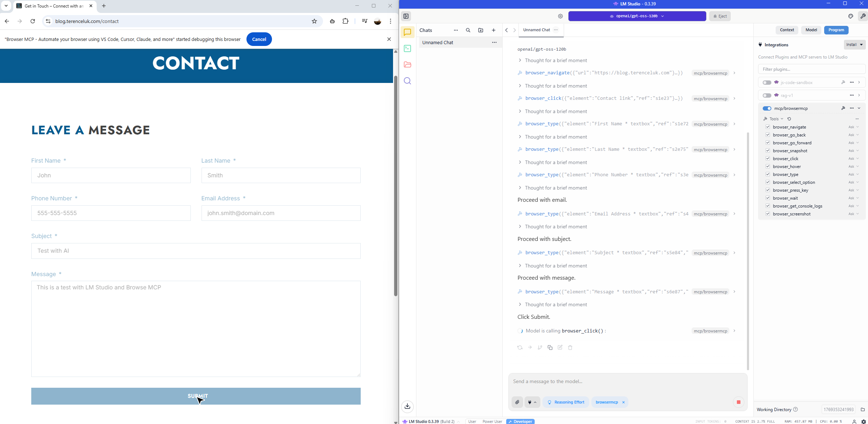Expand the Install dropdown in Integrations
The width and height of the screenshot is (868, 424).
[x=854, y=45]
